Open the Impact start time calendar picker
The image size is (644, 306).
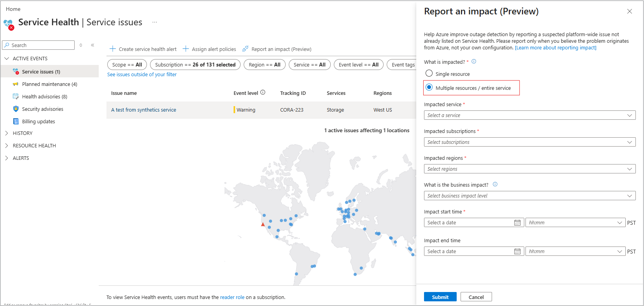tap(517, 223)
